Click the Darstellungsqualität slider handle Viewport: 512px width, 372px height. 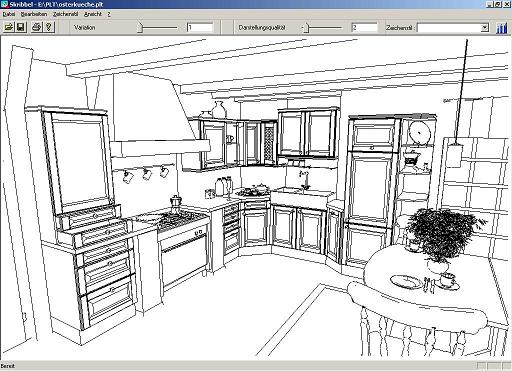pyautogui.click(x=306, y=28)
